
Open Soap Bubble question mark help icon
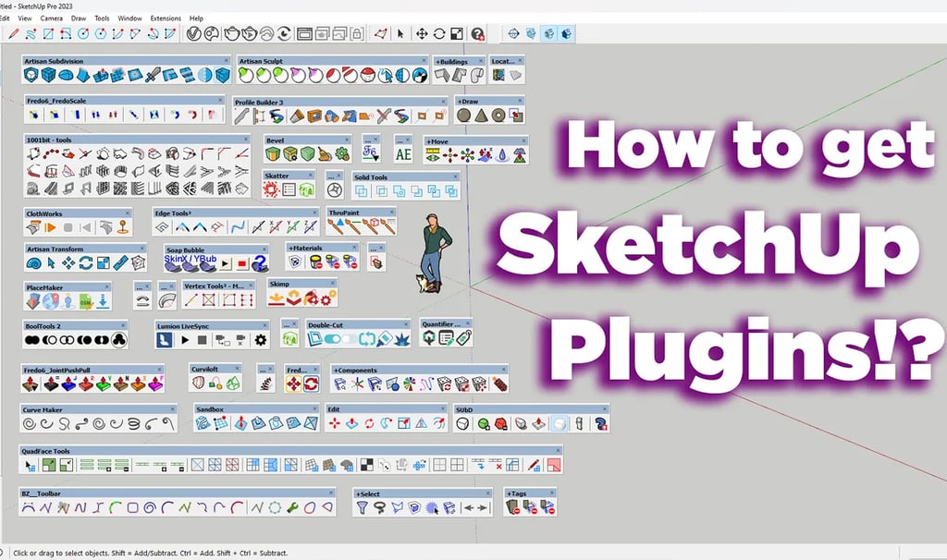click(x=260, y=263)
